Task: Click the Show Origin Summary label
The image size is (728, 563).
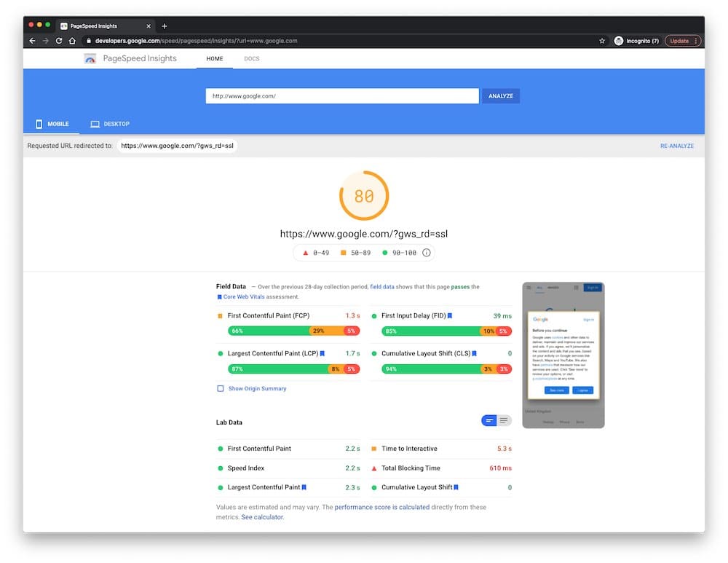Action: (257, 388)
